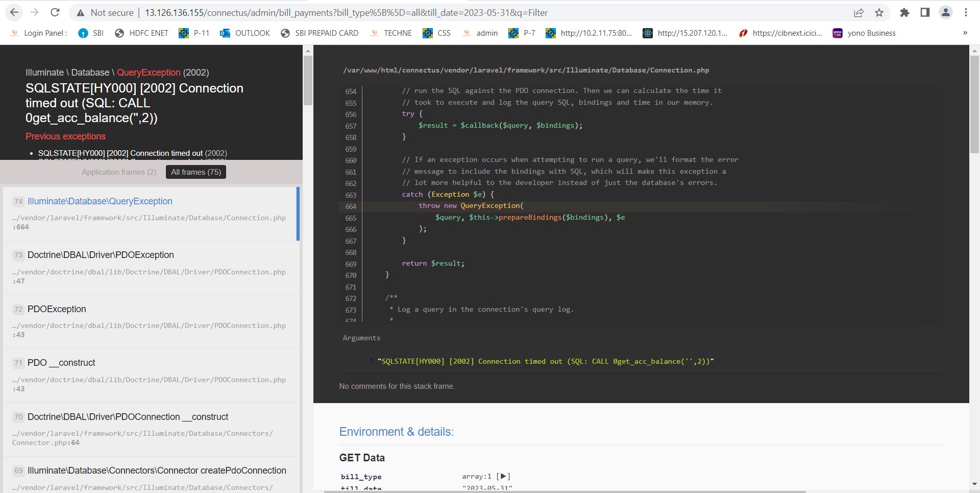Viewport: 980px width, 493px height.
Task: Reload the current page
Action: [x=55, y=12]
